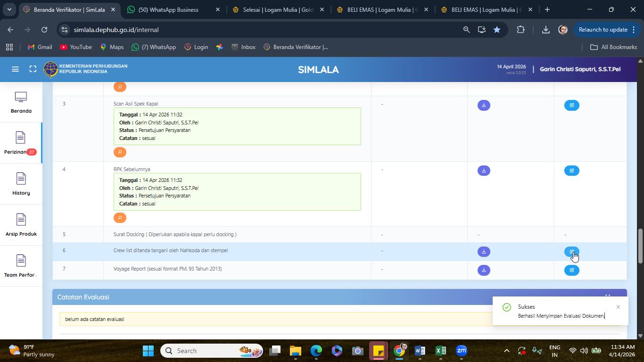Expand the Catatan Evaluasi panel
The width and height of the screenshot is (644, 362).
[x=608, y=296]
